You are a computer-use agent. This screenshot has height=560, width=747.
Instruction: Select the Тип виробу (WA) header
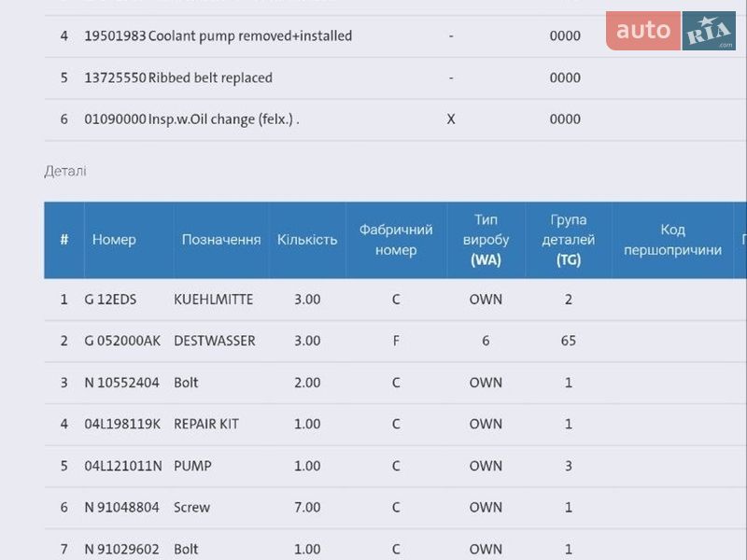486,240
